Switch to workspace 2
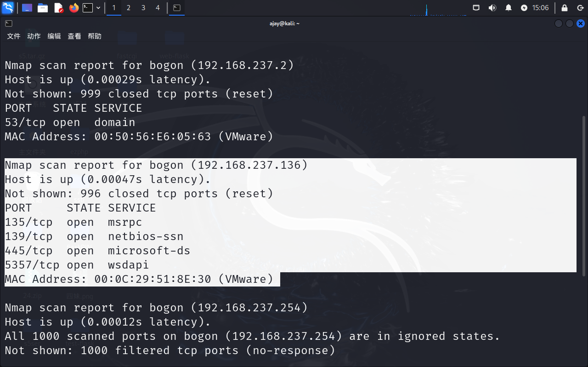Viewport: 588px width, 367px height. [x=129, y=8]
